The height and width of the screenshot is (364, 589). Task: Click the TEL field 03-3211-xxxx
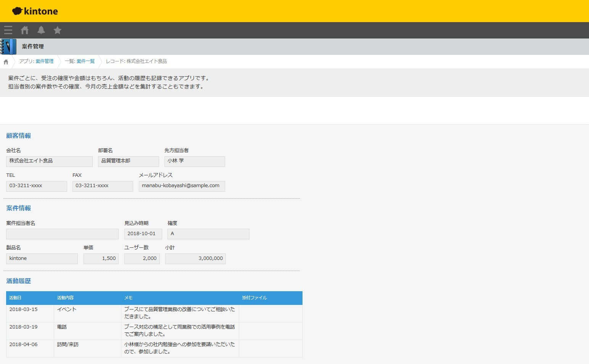(x=36, y=186)
